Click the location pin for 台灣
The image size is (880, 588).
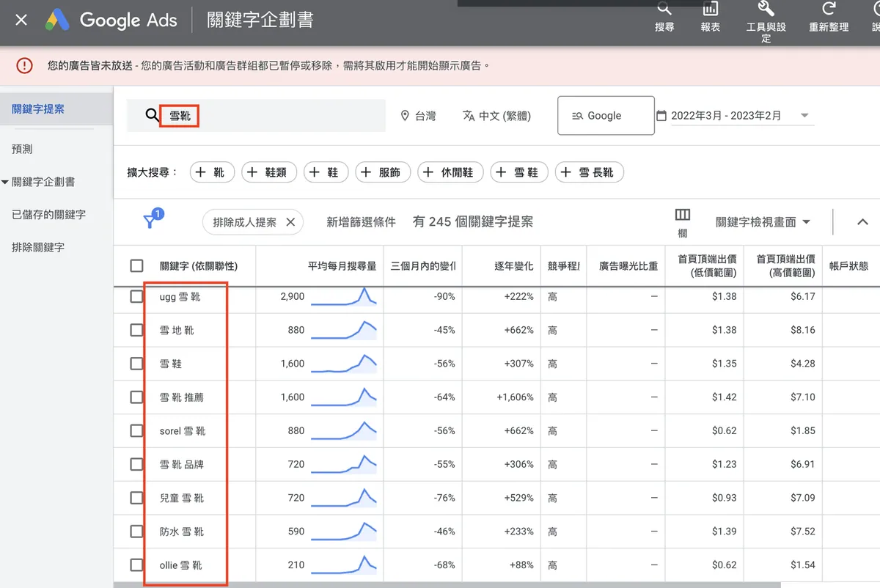click(404, 116)
